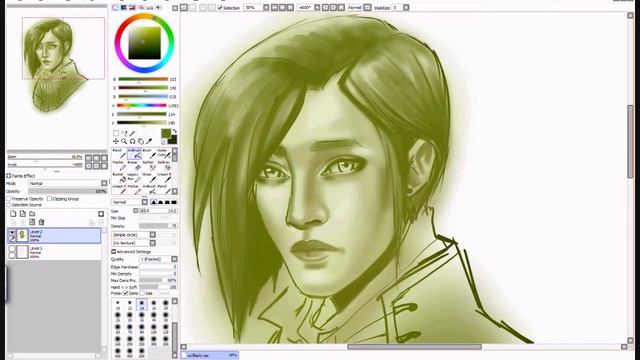Screen dimensions: 640x360
Task: Swap foreground and background colors
Action: click(x=175, y=131)
